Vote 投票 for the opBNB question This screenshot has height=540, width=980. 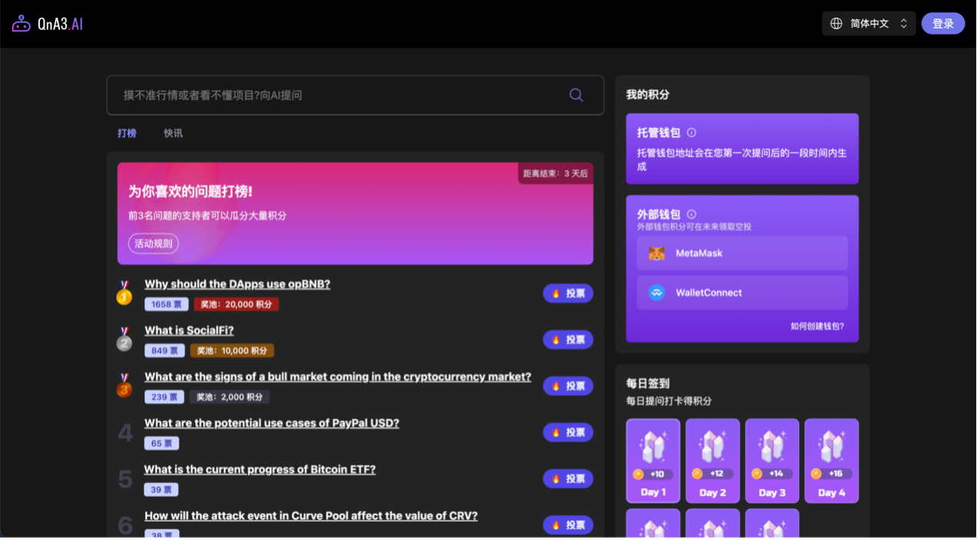click(x=568, y=293)
